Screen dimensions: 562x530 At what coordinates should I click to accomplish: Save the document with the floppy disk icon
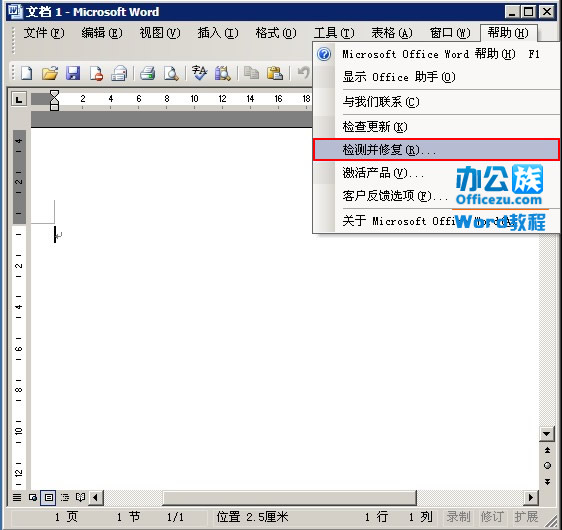[73, 73]
